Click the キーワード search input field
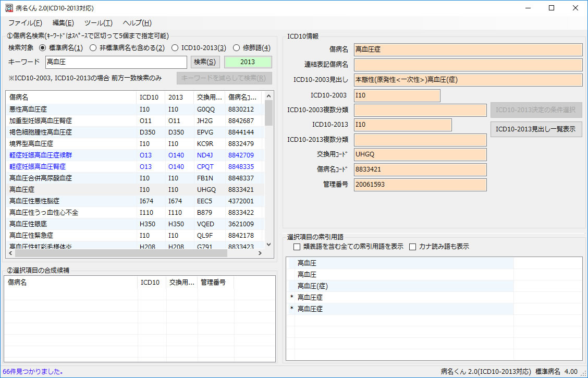The image size is (588, 378). (116, 62)
